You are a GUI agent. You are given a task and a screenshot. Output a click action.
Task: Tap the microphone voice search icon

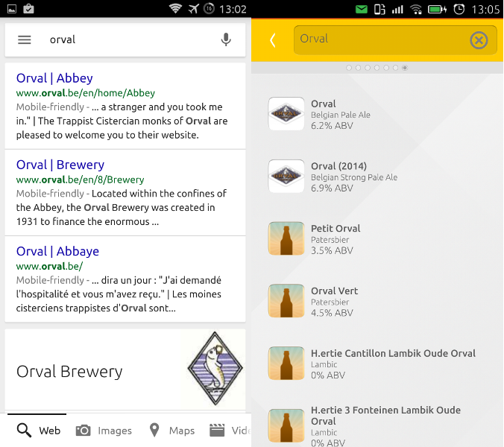pyautogui.click(x=226, y=39)
